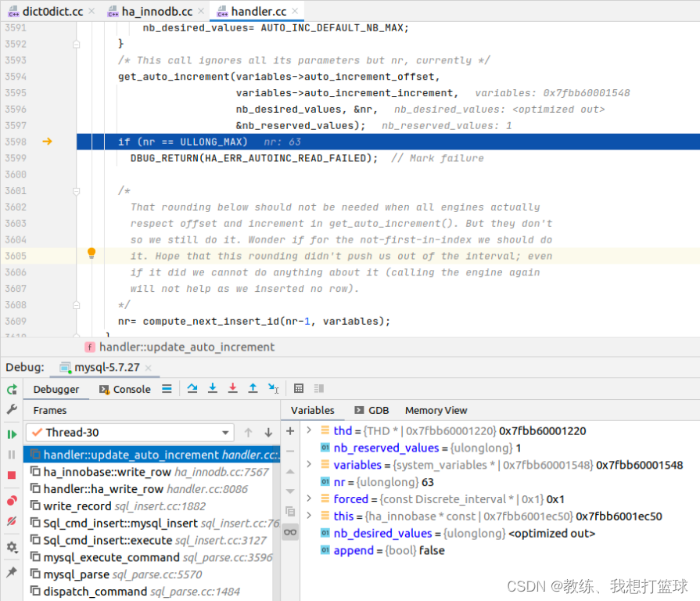Close the ha_innodb.cc tab
700x601 pixels.
(201, 11)
